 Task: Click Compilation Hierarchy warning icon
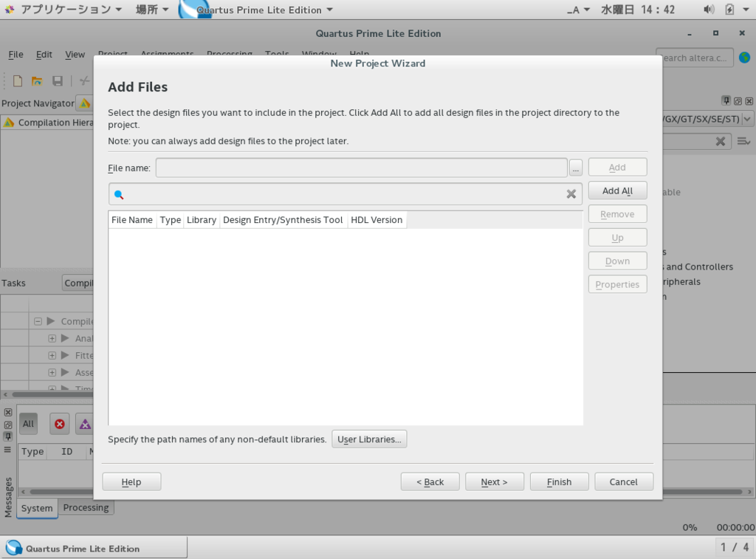(x=9, y=123)
